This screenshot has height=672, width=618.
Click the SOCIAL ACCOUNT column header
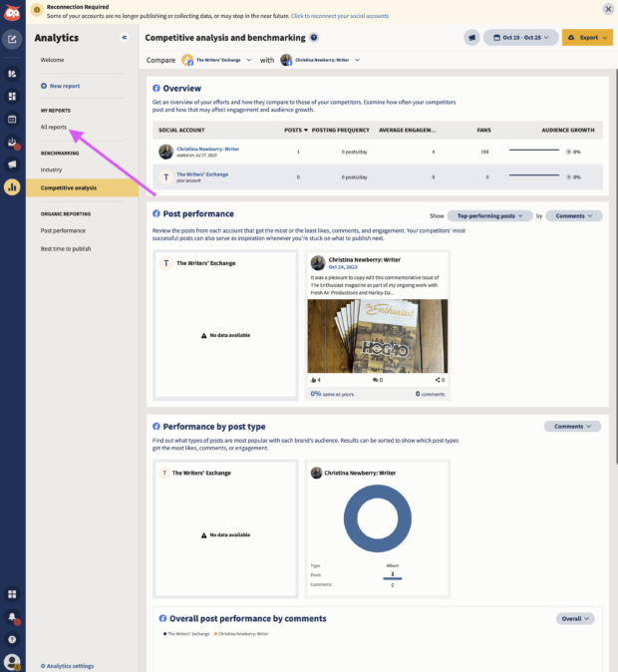[181, 130]
